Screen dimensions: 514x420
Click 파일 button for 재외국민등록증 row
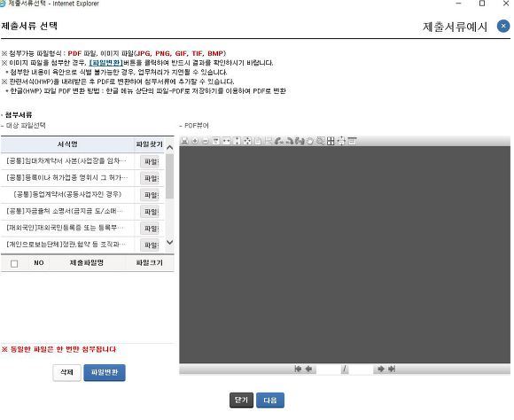pos(150,229)
